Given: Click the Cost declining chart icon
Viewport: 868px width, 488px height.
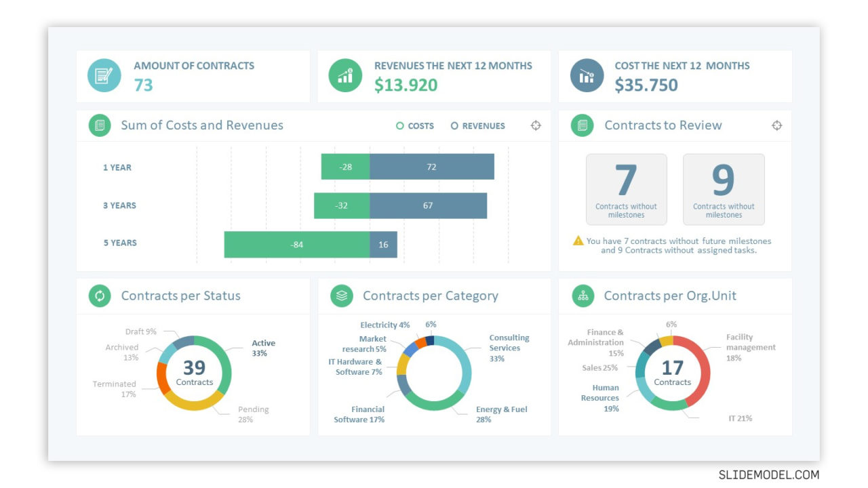Looking at the screenshot, I should click(587, 76).
